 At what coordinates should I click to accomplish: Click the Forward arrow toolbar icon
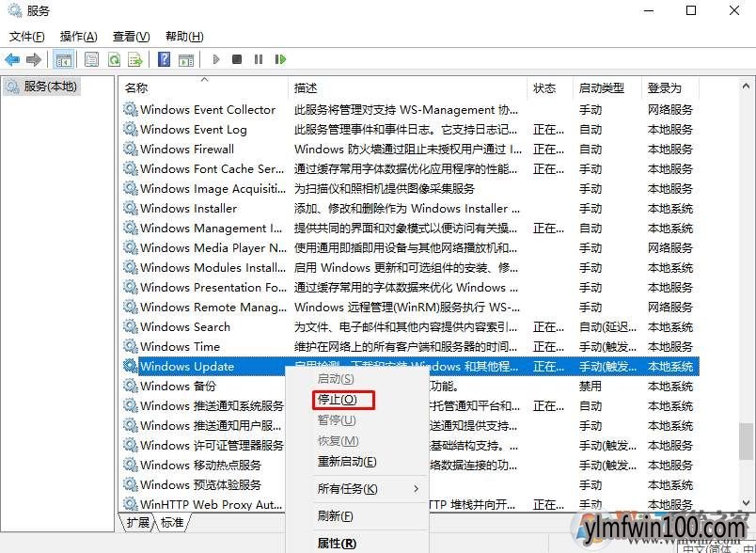[33, 60]
